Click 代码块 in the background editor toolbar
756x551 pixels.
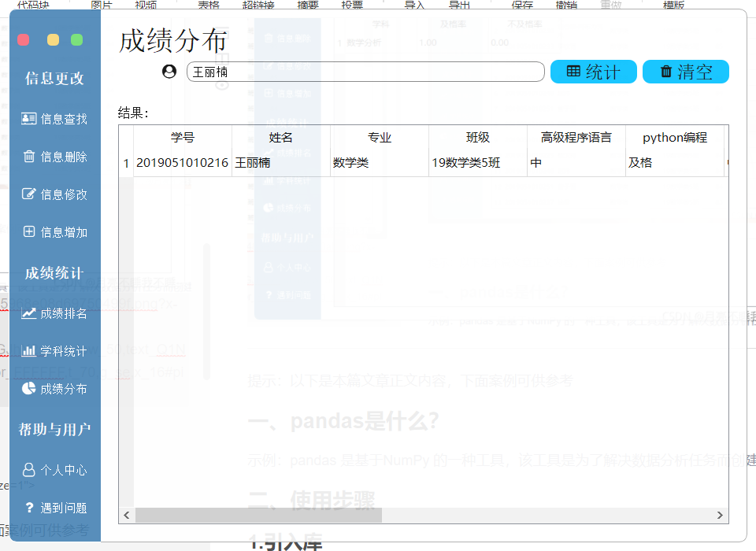(x=33, y=5)
